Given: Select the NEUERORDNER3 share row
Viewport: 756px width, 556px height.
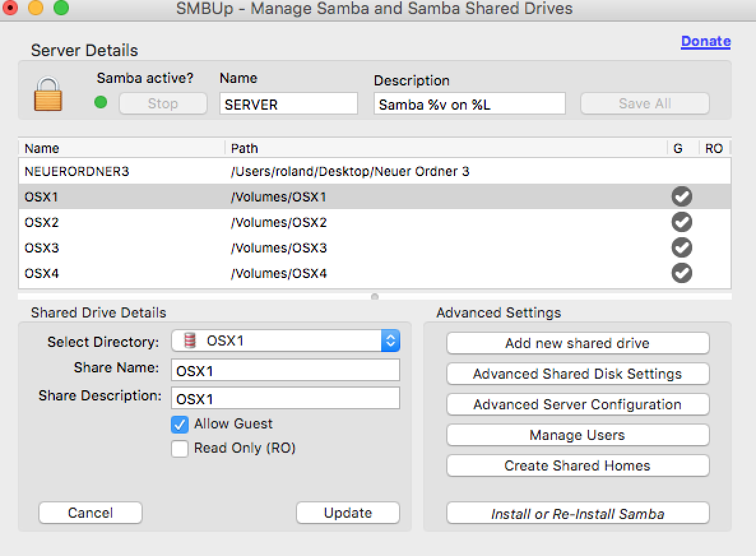Looking at the screenshot, I should (x=375, y=171).
